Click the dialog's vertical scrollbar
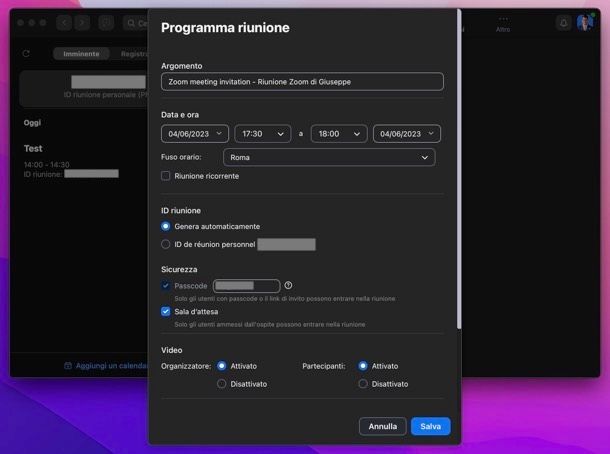The image size is (610, 454). tap(459, 169)
